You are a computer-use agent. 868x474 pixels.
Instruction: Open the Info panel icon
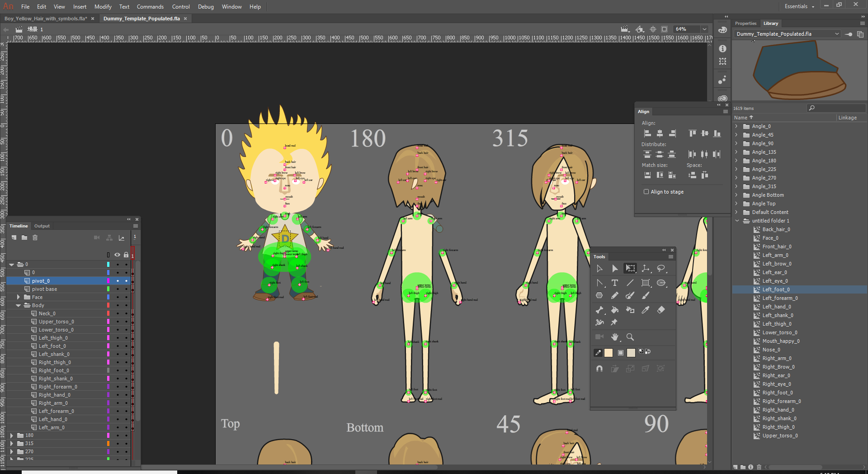723,48
